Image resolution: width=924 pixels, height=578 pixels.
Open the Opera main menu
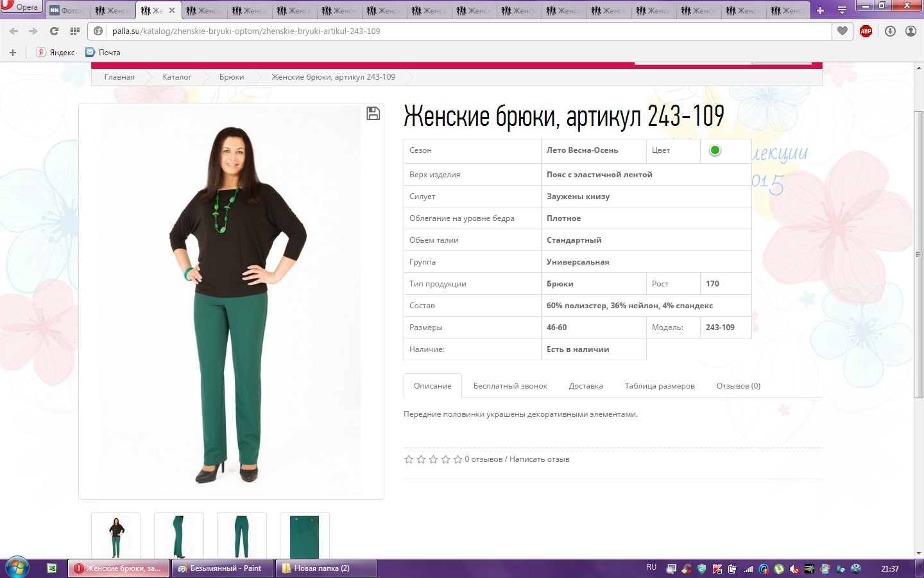(21, 7)
